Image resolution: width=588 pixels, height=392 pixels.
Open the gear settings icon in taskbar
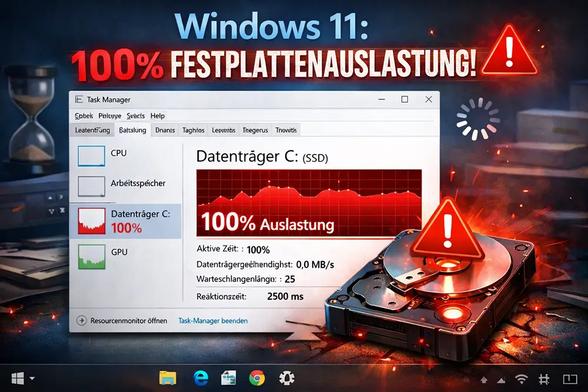click(286, 378)
